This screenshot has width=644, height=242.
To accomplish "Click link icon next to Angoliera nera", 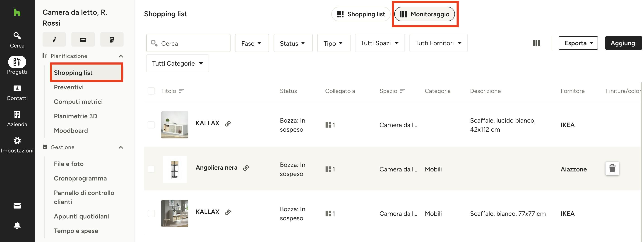I will 246,168.
